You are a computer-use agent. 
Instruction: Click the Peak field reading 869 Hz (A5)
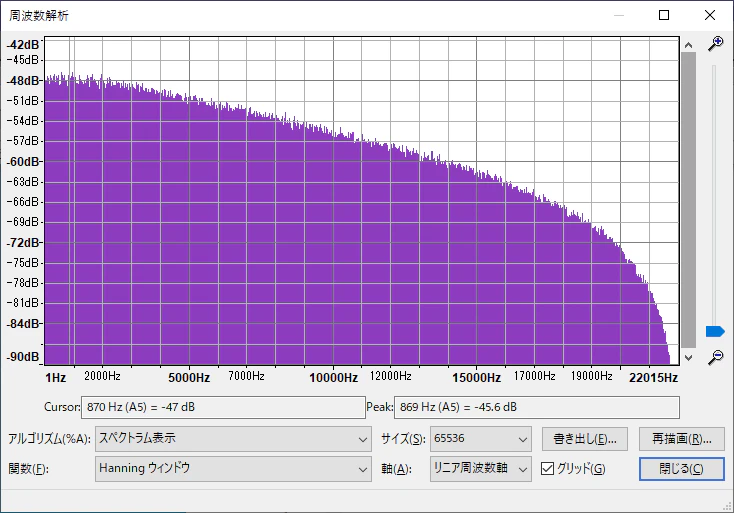pos(537,407)
